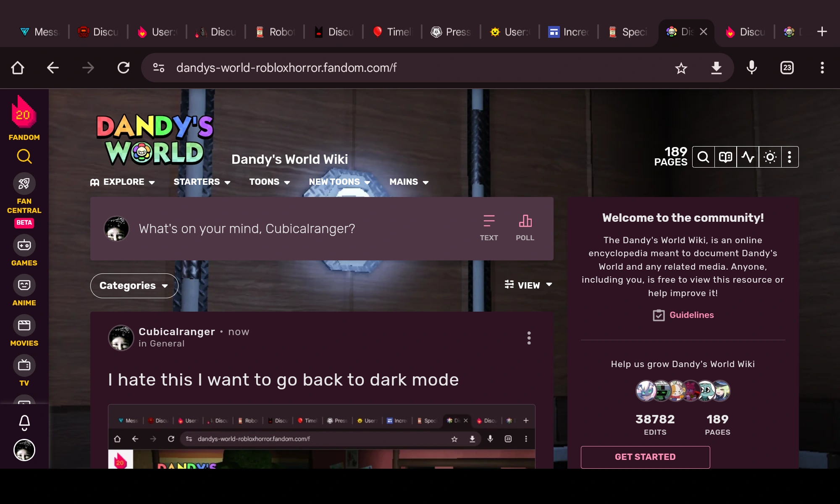Click the wiki header search icon

(x=703, y=157)
